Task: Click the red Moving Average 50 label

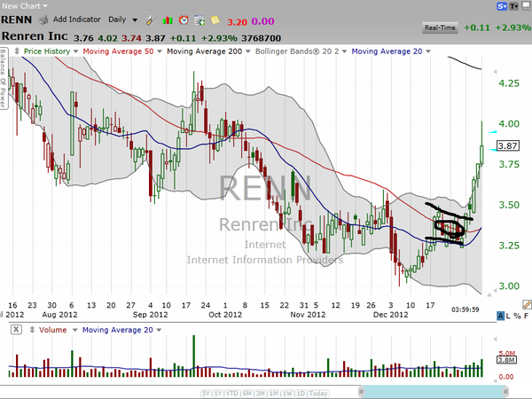Action: click(118, 51)
